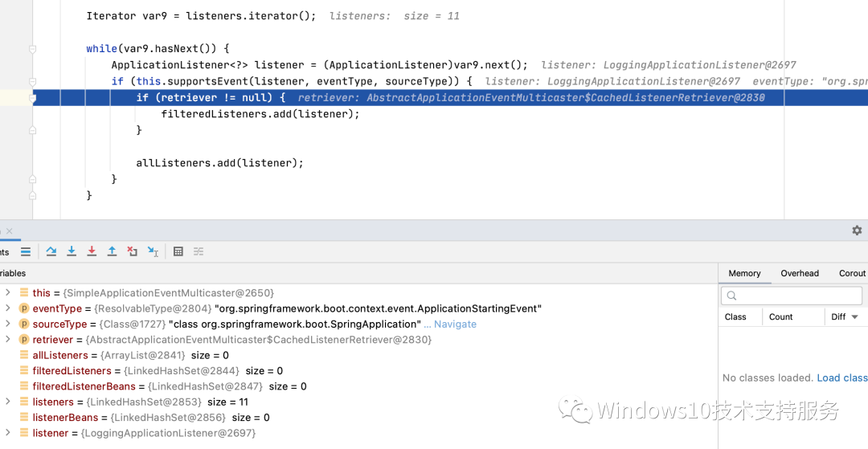868x449 pixels.
Task: Click the Step Over icon
Action: coord(51,251)
